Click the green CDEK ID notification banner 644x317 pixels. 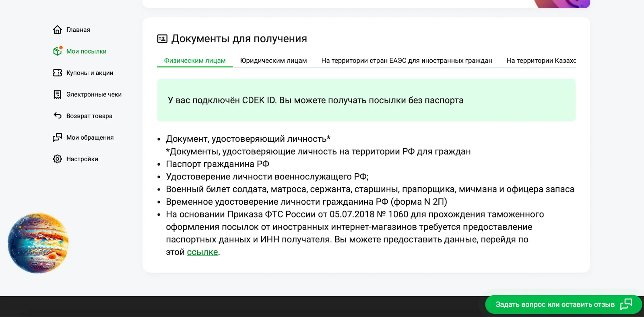(366, 100)
